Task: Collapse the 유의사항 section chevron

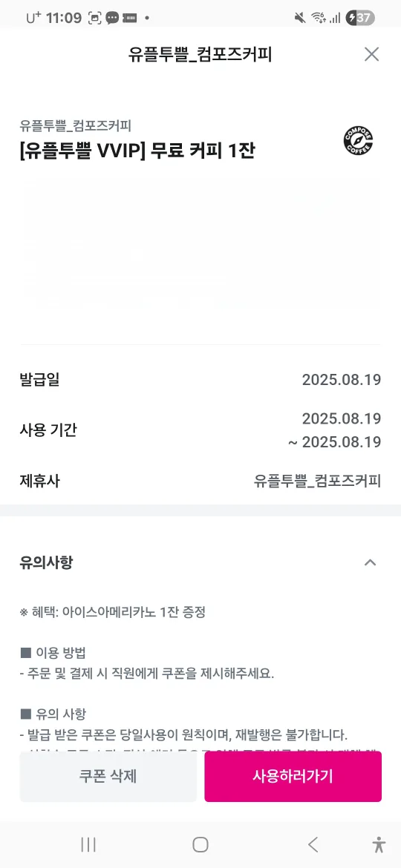Action: pos(370,563)
